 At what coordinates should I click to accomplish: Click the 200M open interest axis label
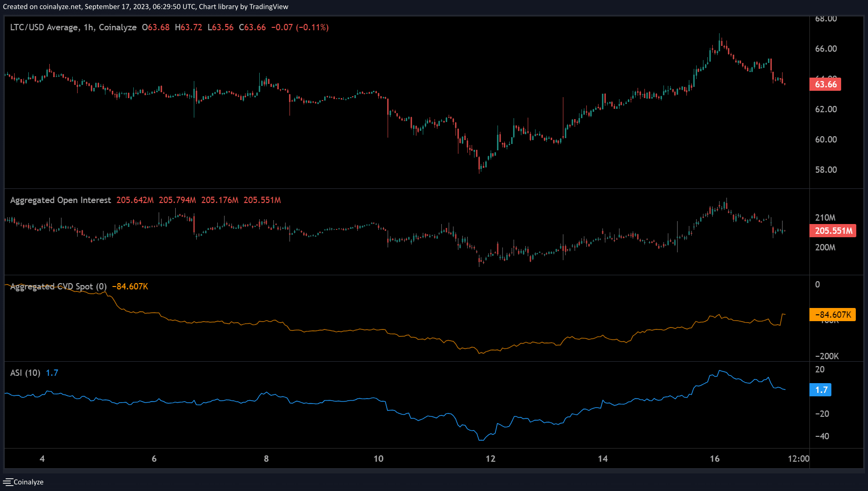(825, 247)
